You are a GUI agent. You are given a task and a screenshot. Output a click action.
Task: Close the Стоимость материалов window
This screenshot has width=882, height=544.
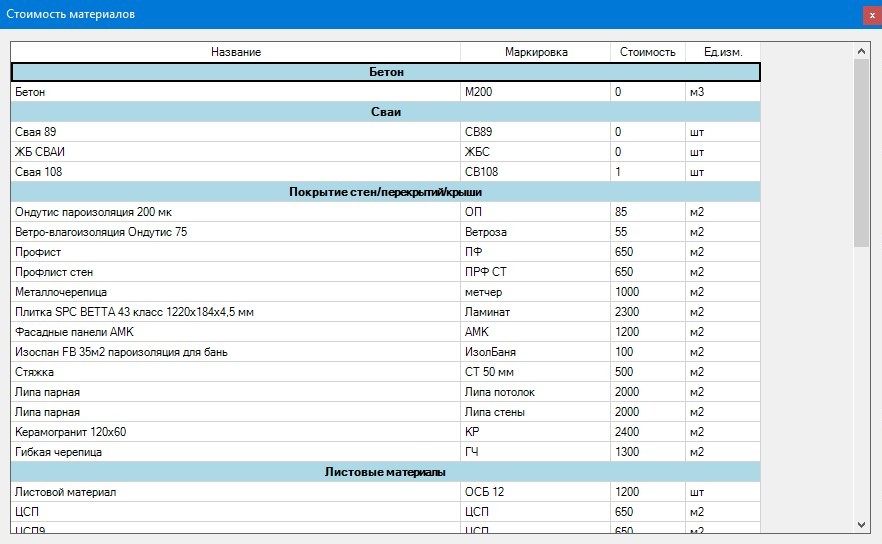[x=871, y=15]
